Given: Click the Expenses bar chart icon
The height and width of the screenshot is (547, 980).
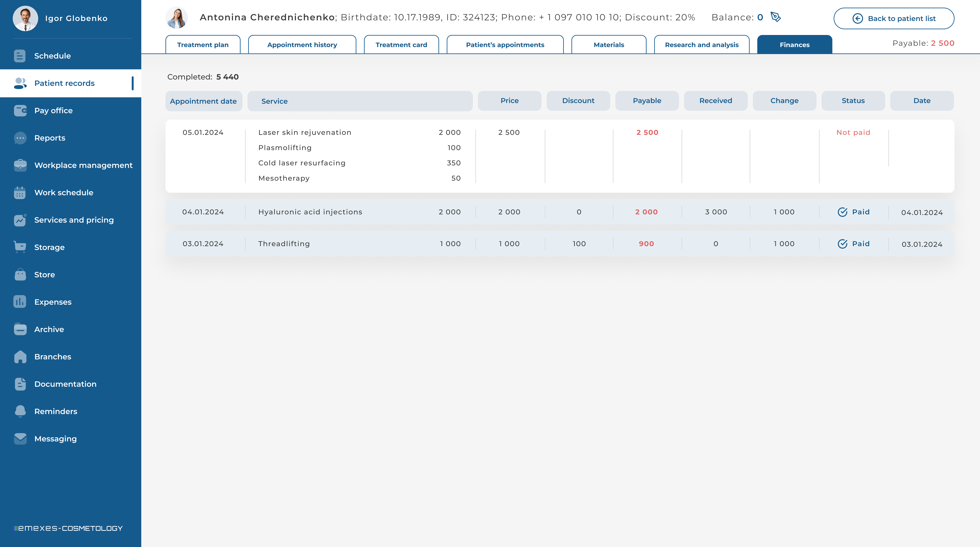Looking at the screenshot, I should [20, 302].
